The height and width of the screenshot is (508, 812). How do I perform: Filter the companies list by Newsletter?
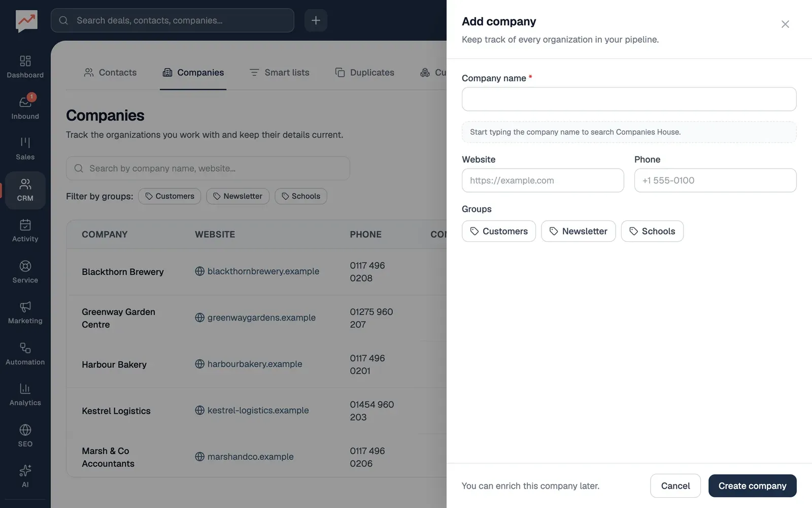point(238,196)
